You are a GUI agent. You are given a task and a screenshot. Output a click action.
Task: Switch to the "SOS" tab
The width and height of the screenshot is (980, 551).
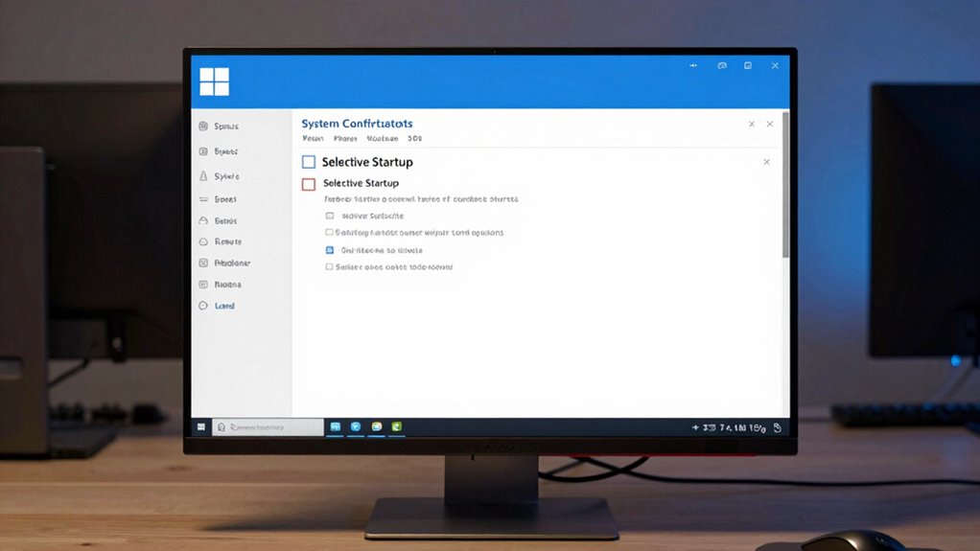tap(414, 139)
